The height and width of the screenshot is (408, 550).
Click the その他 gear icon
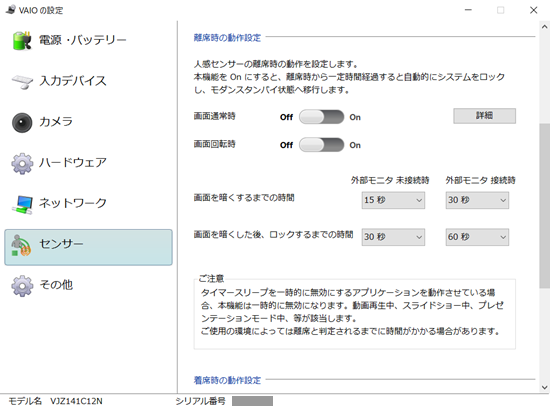pyautogui.click(x=22, y=286)
